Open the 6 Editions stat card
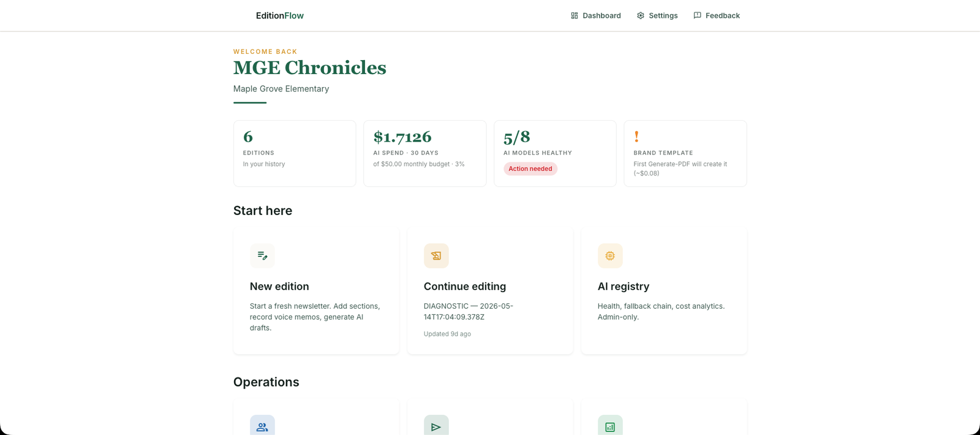 (295, 153)
